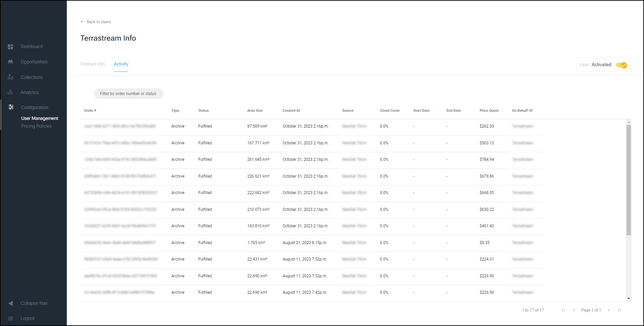
Task: Click the $262.53 price quote cell
Action: coord(487,126)
